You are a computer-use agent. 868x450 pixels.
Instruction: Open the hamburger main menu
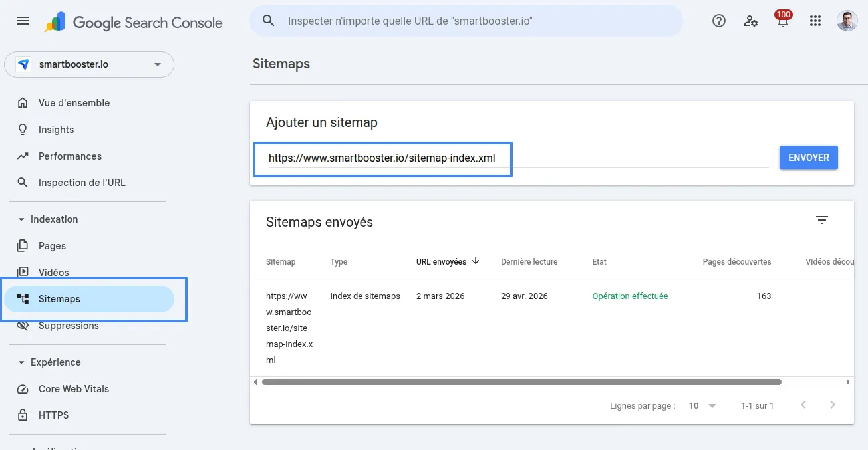pos(23,21)
